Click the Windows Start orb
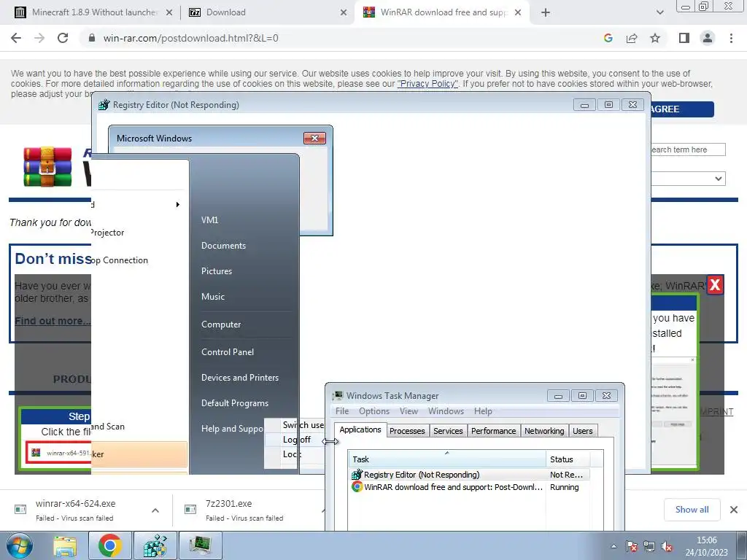The width and height of the screenshot is (747, 560). (x=20, y=545)
